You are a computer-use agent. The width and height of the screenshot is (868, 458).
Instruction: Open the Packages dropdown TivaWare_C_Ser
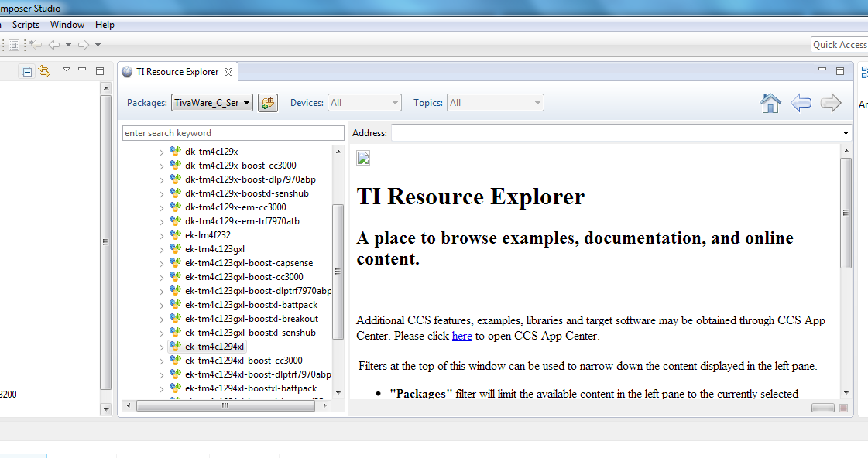point(212,103)
